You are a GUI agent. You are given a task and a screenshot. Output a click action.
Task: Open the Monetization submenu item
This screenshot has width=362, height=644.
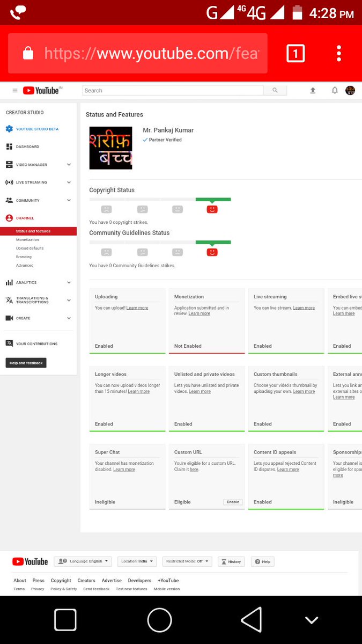(27, 240)
